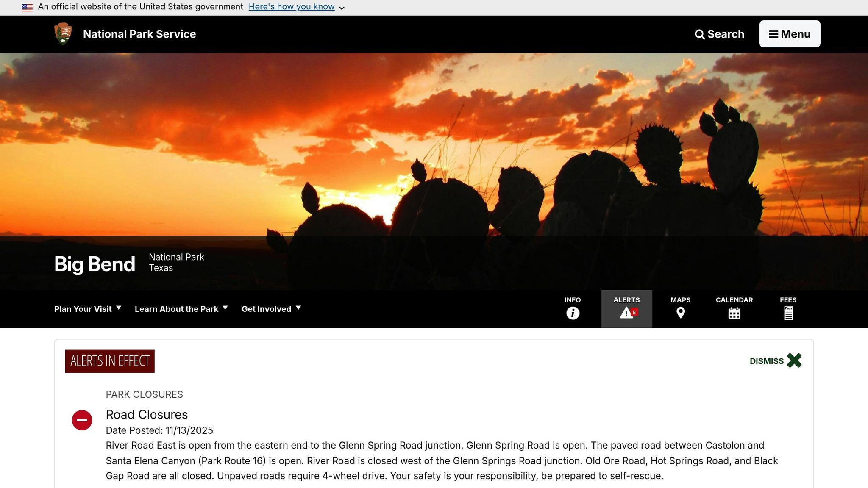The height and width of the screenshot is (488, 868).
Task: Click the Big Bend park name
Action: (95, 264)
